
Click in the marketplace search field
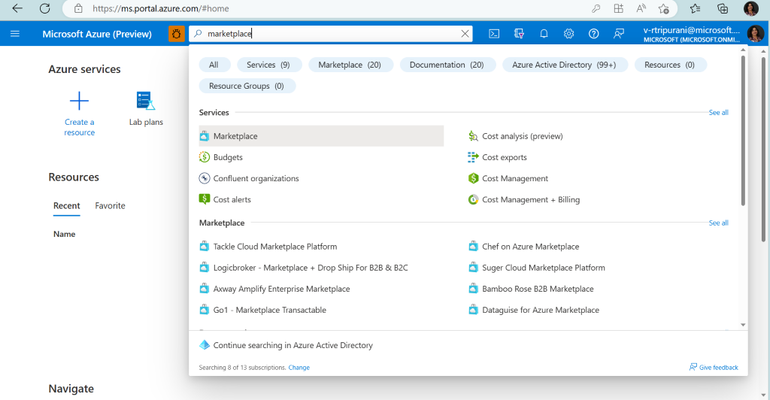point(330,34)
